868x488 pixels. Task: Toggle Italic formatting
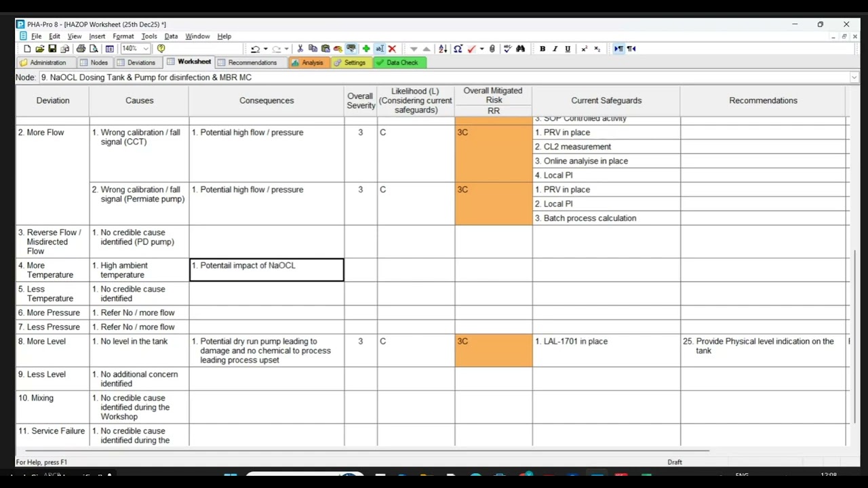click(x=555, y=49)
